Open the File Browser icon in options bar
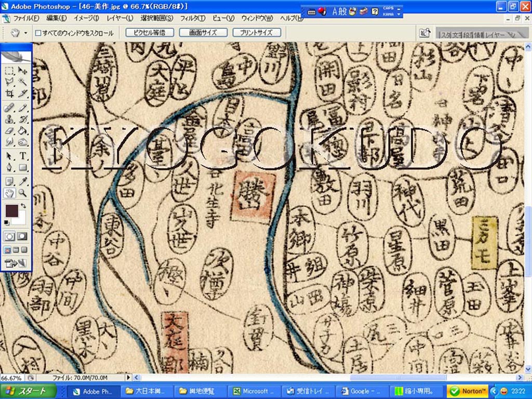532x399 pixels. coord(425,33)
